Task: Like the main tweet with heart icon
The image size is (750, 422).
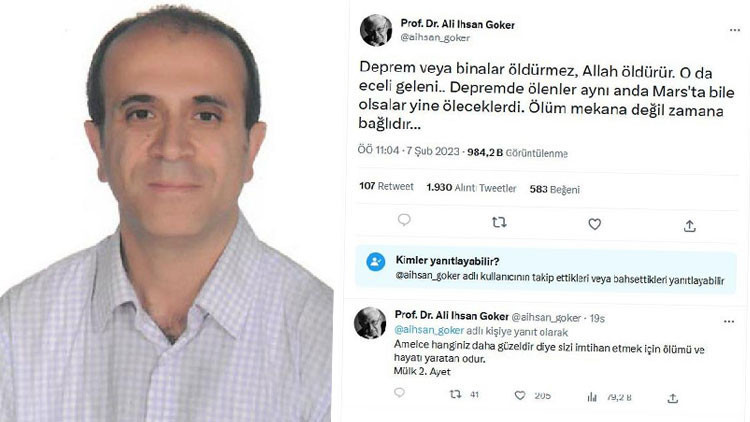Action: [595, 224]
